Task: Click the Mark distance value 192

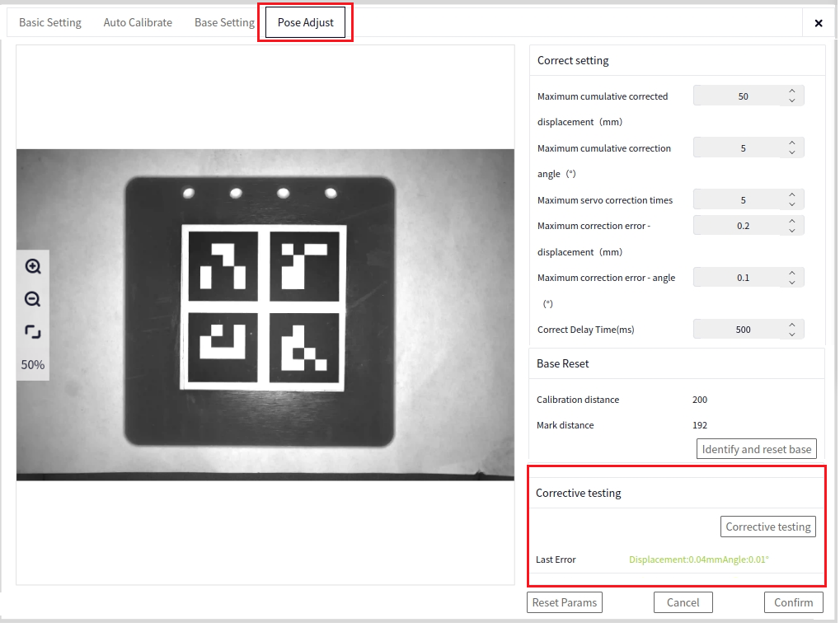Action: (700, 425)
